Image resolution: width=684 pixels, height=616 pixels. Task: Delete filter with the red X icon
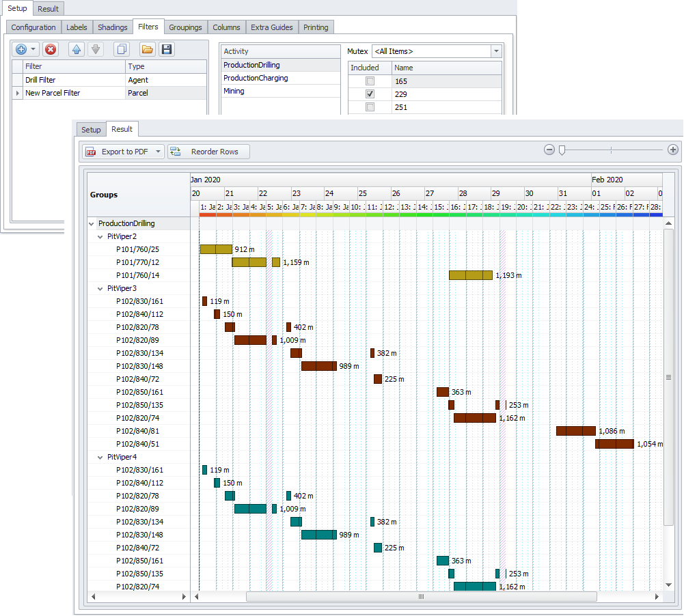coord(50,49)
